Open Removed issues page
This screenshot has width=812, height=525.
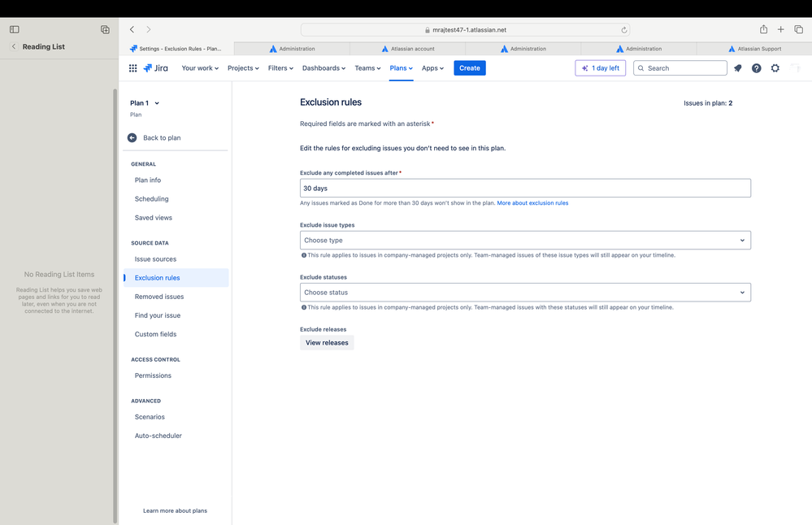point(159,297)
